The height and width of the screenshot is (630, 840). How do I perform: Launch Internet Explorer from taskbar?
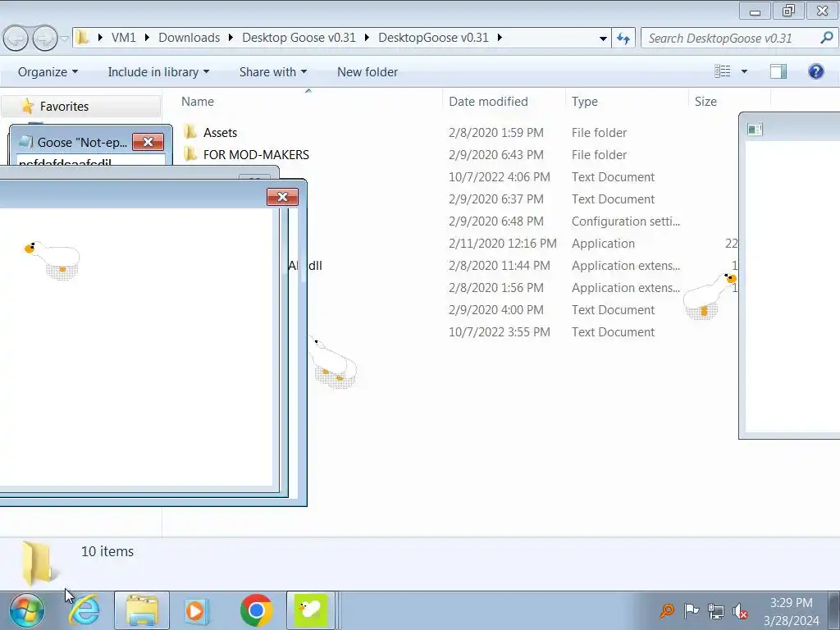[x=84, y=610]
